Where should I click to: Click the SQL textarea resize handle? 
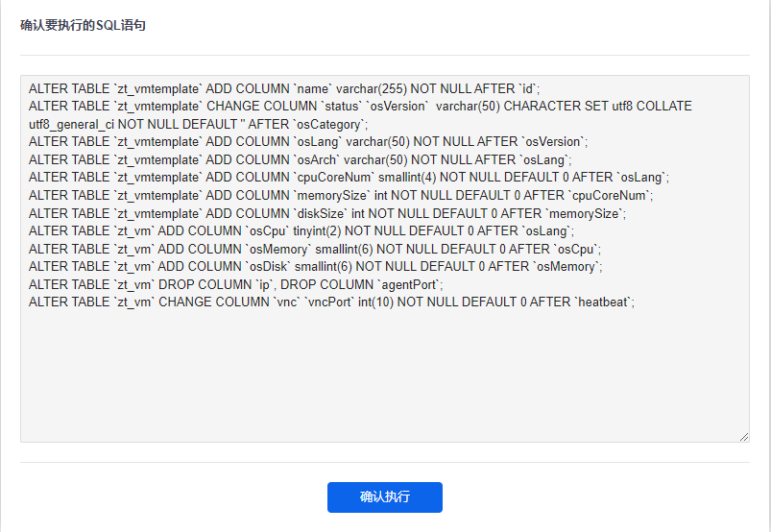744,437
